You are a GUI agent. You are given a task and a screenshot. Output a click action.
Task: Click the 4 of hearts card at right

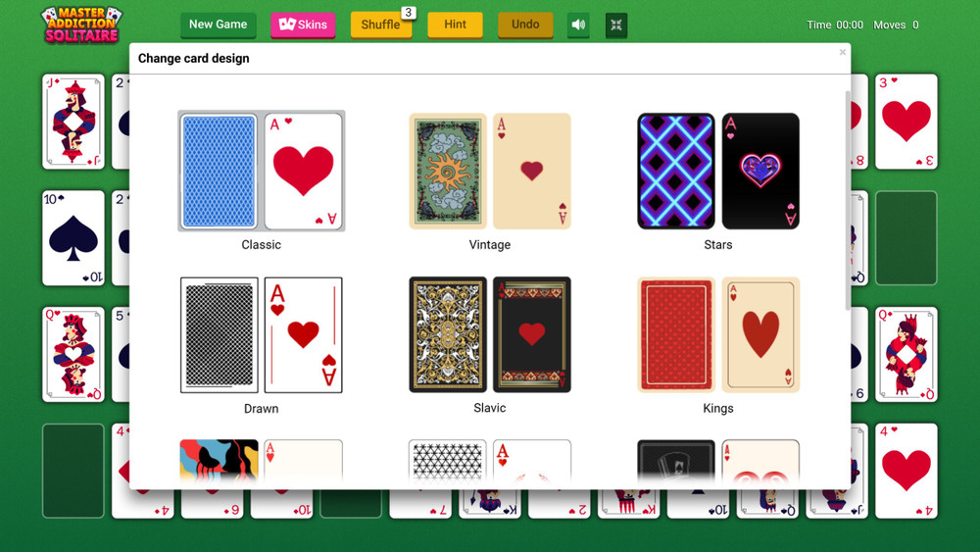tap(906, 471)
